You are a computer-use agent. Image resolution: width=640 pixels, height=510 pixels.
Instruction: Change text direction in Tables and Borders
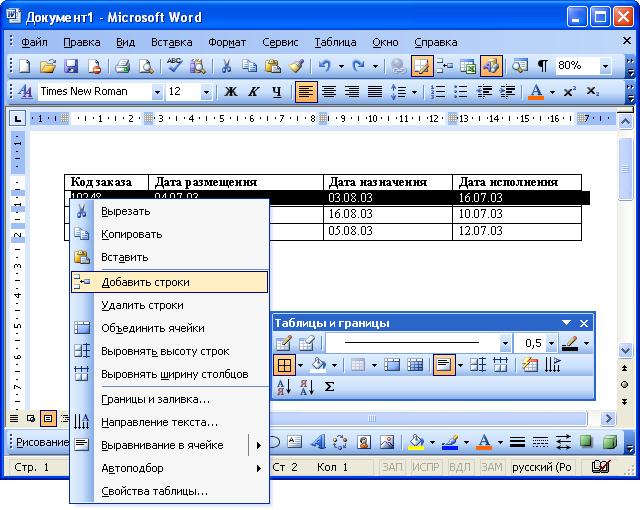pos(553,365)
